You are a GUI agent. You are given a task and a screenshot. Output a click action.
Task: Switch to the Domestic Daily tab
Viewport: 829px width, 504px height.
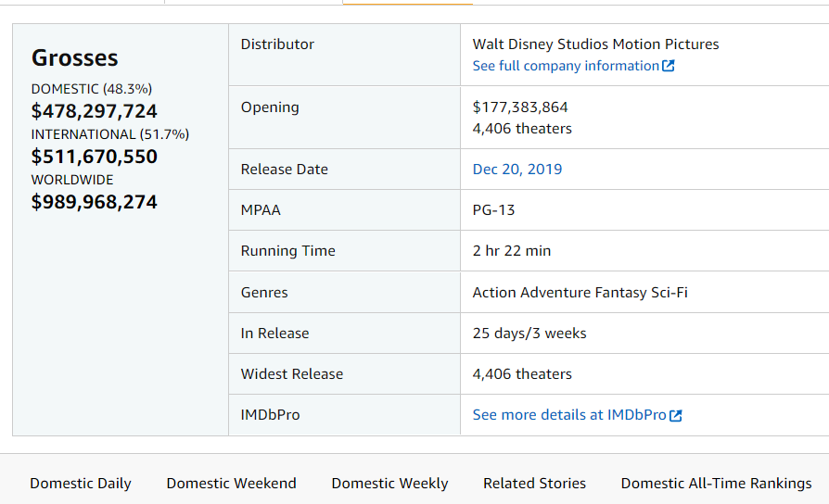pos(81,484)
